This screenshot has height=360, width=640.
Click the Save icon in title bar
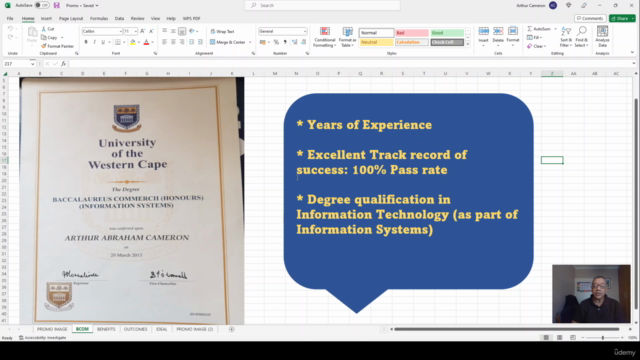coord(56,5)
